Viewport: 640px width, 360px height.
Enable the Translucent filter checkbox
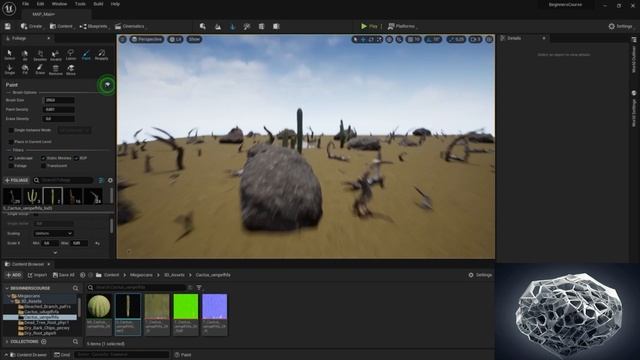(x=43, y=166)
